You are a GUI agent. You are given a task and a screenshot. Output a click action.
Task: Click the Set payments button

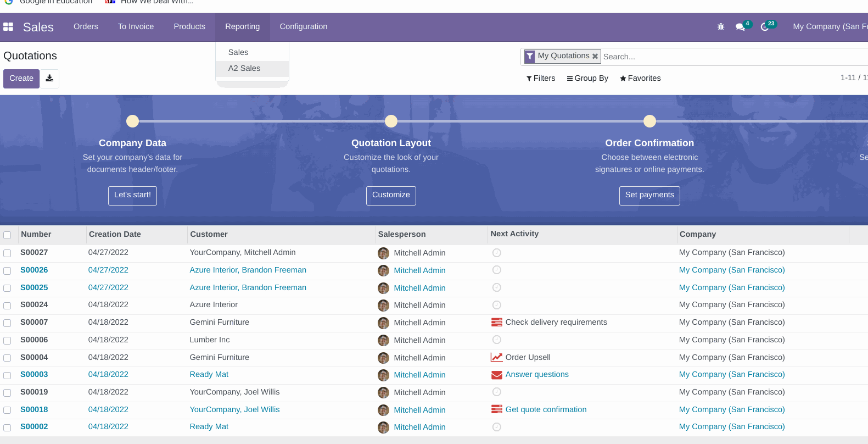click(649, 195)
